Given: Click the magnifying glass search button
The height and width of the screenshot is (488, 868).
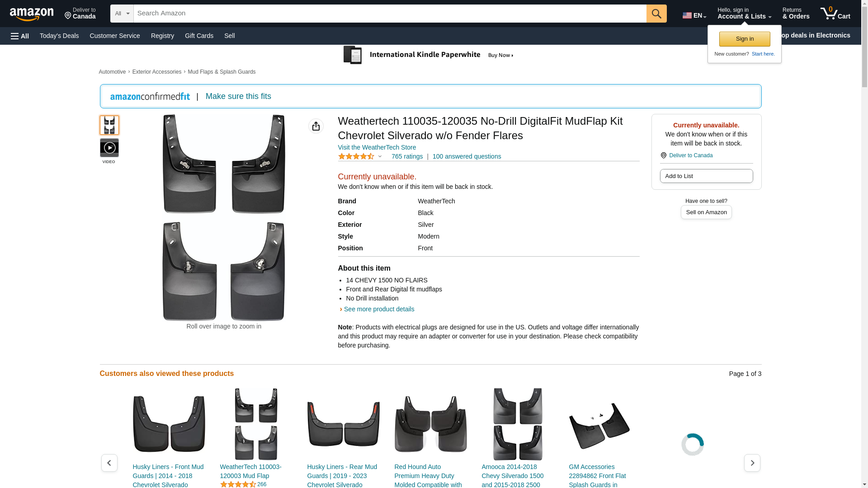Looking at the screenshot, I should 656,14.
